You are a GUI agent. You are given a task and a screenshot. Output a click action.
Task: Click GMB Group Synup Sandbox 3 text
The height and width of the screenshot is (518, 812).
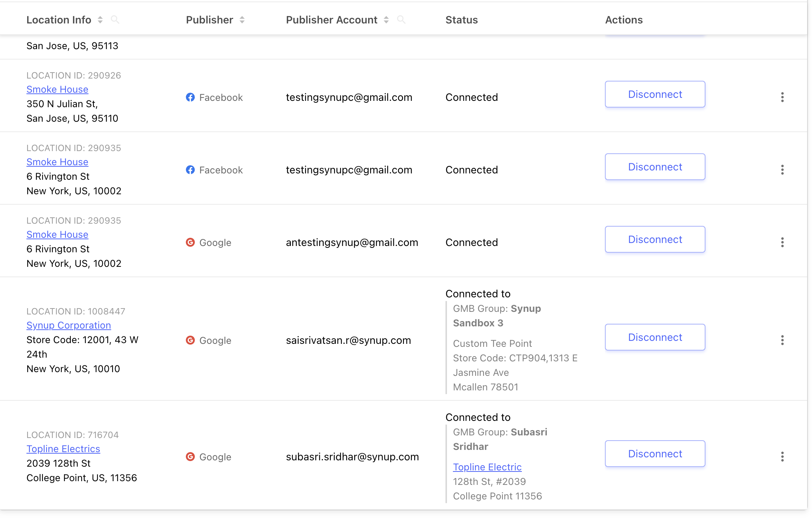497,316
